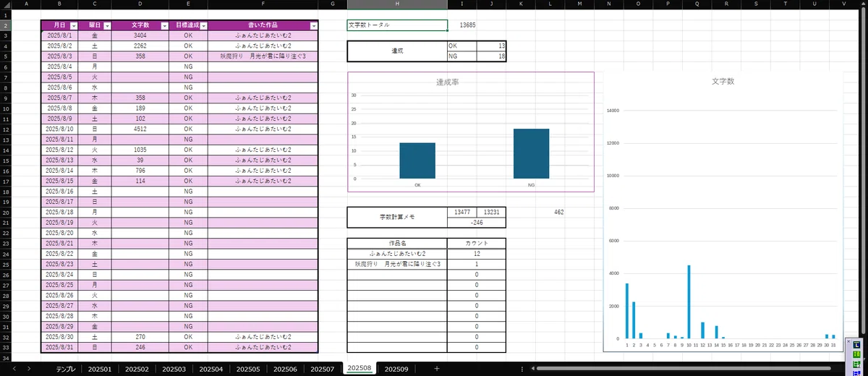
Task: Click the total value 13685
Action: [467, 25]
